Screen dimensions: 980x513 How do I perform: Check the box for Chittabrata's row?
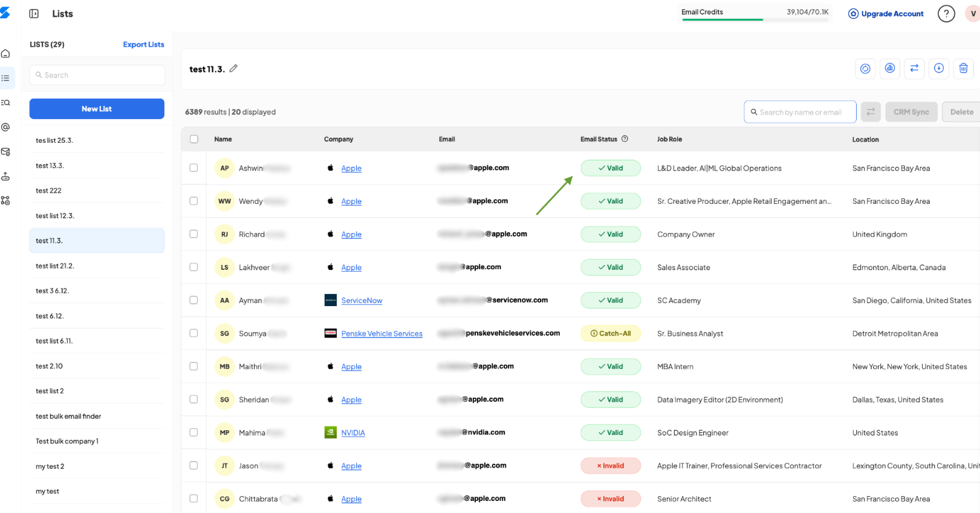193,498
